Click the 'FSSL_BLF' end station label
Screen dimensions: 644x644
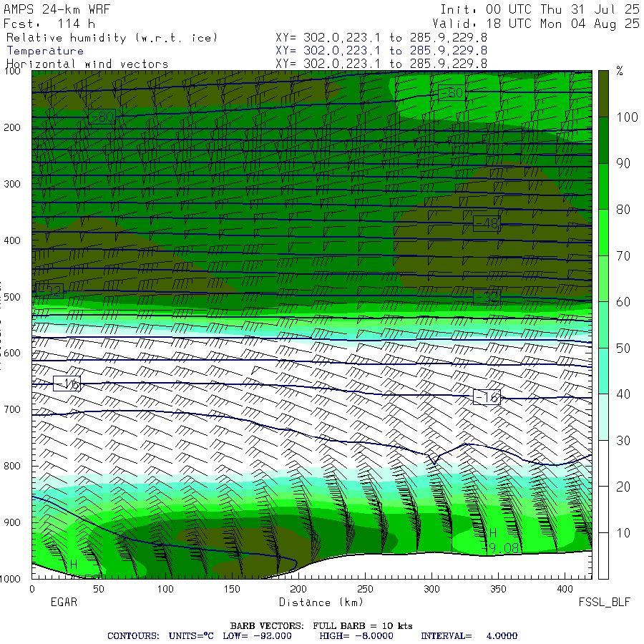(604, 602)
